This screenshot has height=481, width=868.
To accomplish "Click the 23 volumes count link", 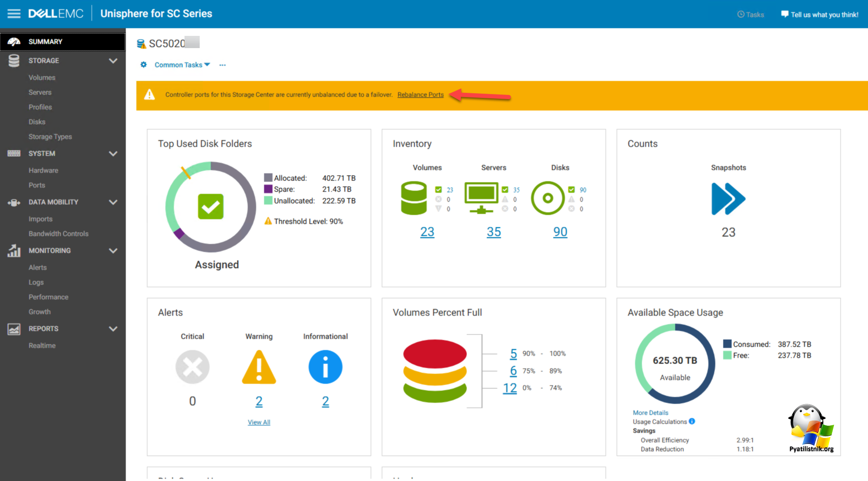I will coord(427,232).
